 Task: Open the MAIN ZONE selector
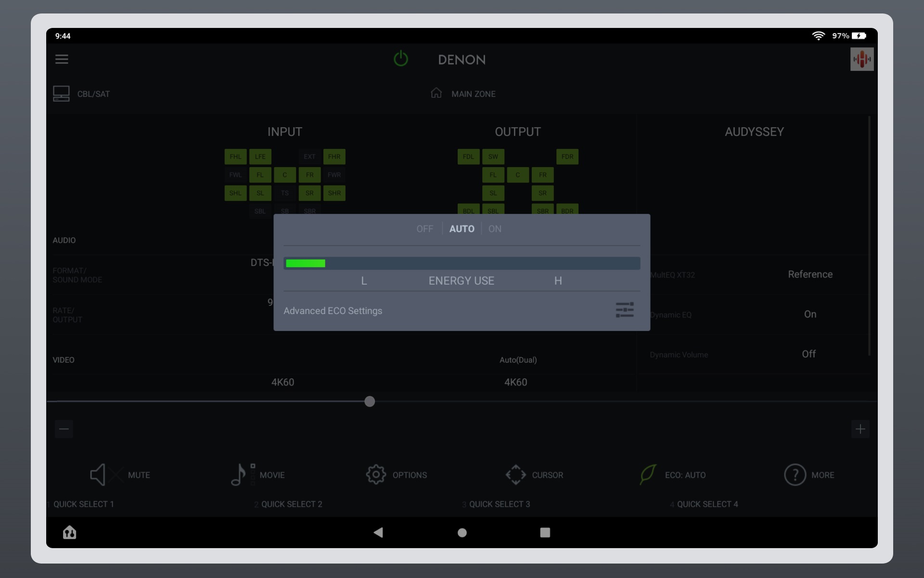coord(463,93)
